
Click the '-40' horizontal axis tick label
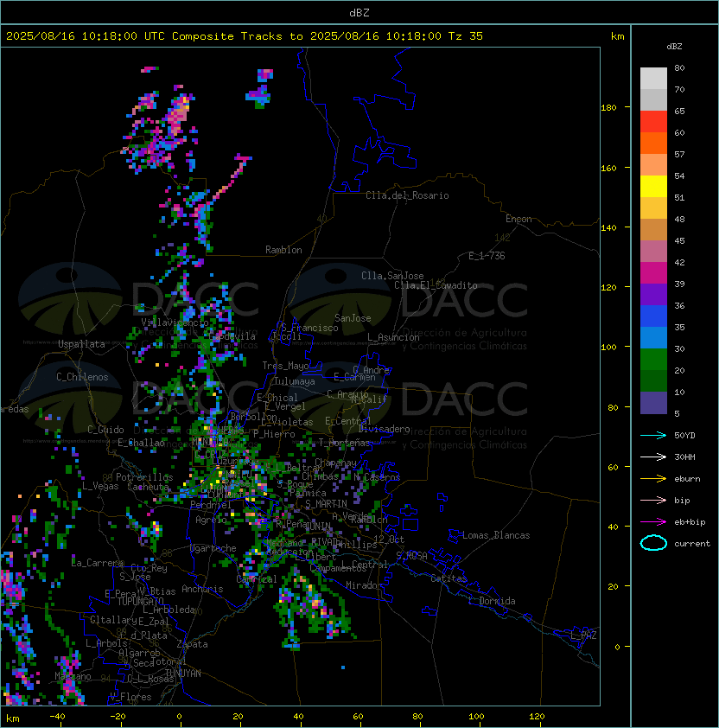(x=57, y=717)
